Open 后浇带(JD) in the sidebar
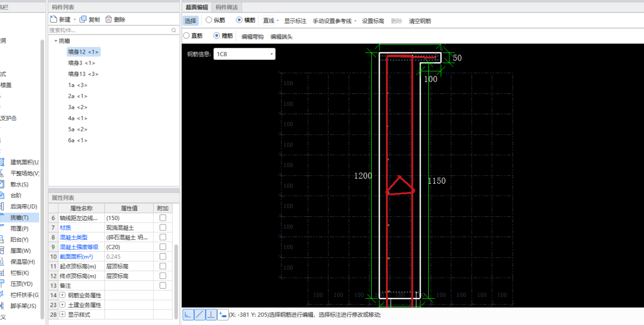644x325 pixels. [24, 206]
